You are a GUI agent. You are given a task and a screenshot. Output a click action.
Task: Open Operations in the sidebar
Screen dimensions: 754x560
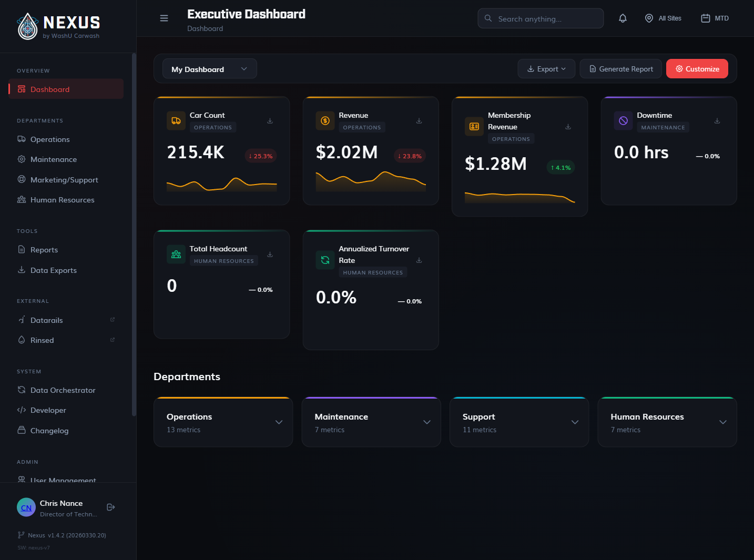coord(66,139)
